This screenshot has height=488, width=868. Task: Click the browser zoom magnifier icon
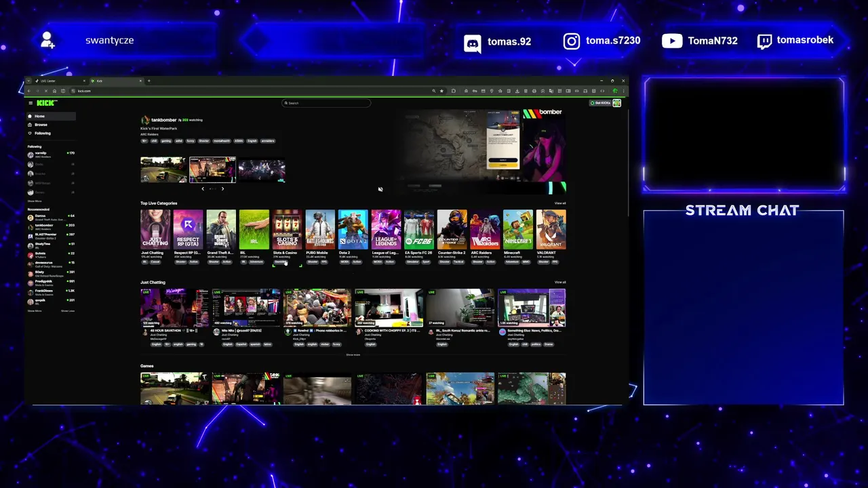434,91
